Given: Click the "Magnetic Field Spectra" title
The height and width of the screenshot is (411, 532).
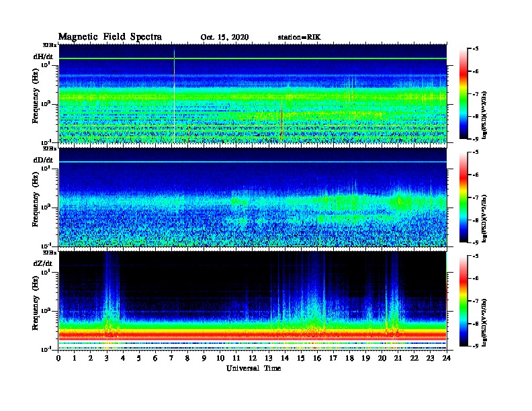Looking at the screenshot, I should coord(110,37).
